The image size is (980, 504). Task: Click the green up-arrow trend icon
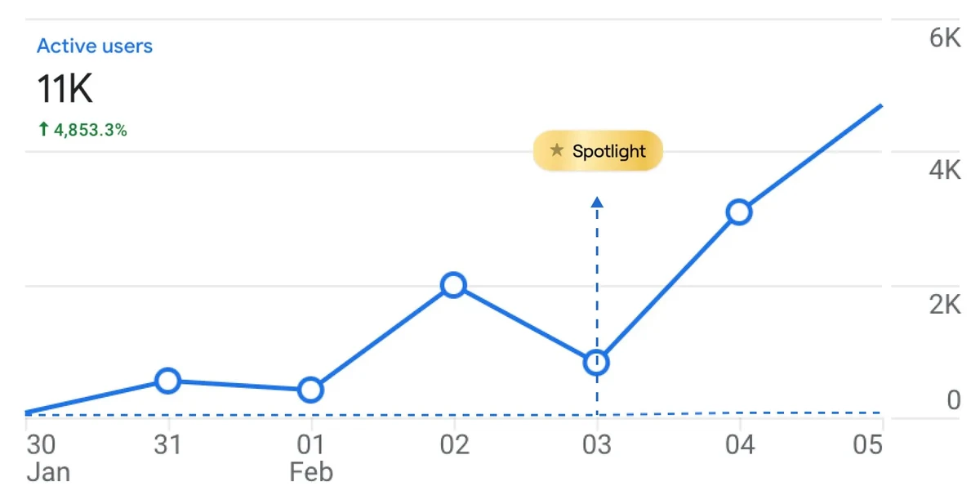tap(43, 129)
